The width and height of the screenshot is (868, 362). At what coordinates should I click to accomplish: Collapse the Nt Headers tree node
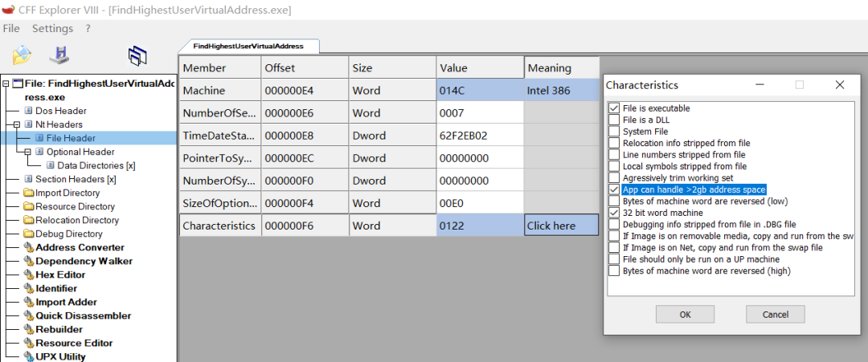click(x=17, y=125)
